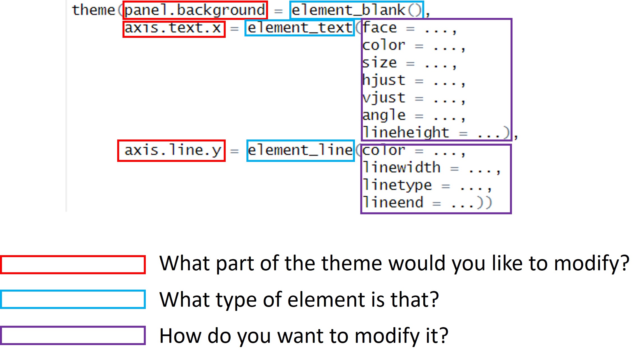Click the 'hjust = ...' parameter line

click(x=414, y=80)
